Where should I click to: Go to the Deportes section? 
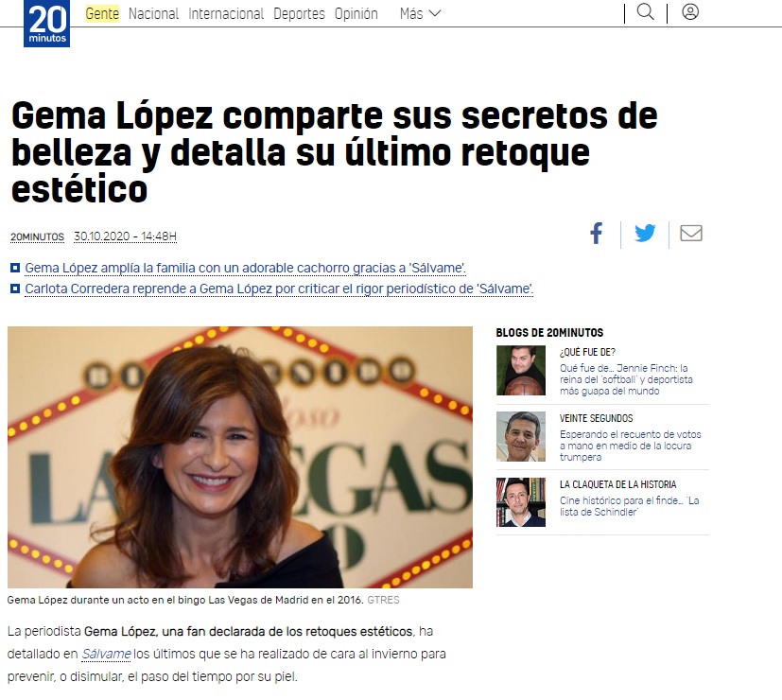click(x=299, y=13)
